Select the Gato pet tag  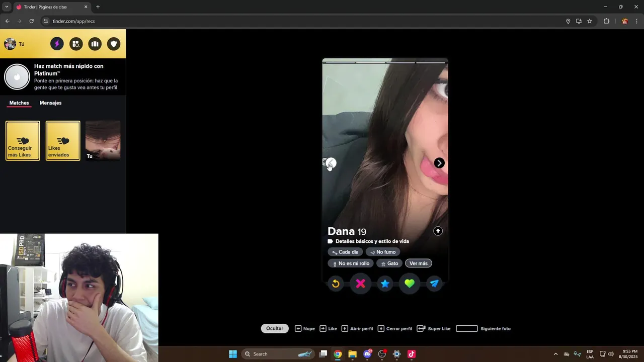pos(389,263)
